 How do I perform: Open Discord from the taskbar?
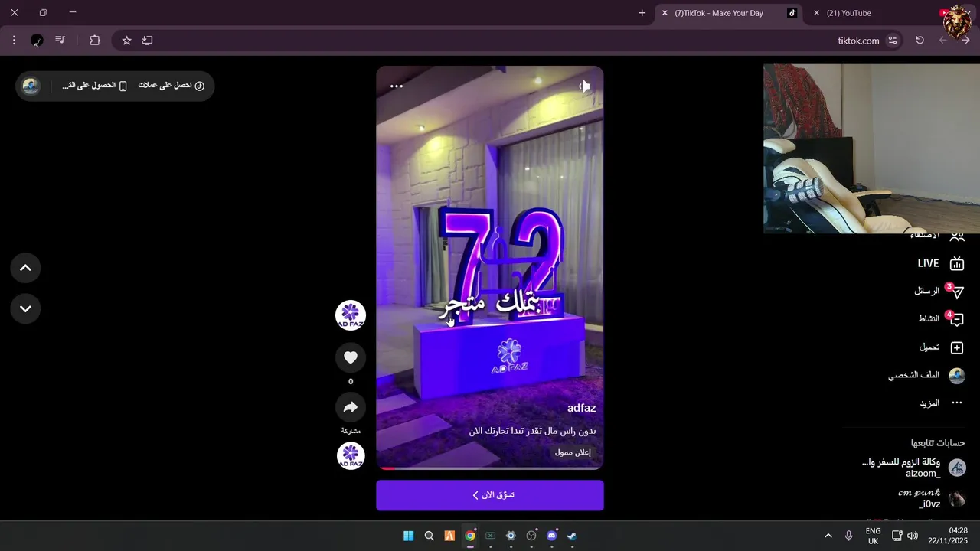pyautogui.click(x=552, y=536)
